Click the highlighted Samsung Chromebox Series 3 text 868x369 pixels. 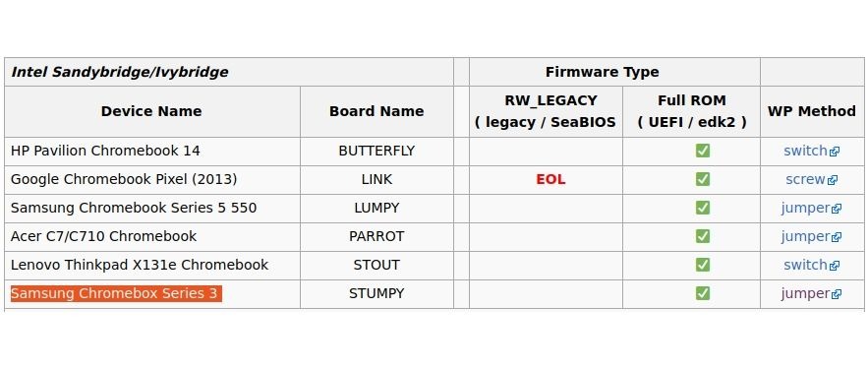[x=116, y=293]
